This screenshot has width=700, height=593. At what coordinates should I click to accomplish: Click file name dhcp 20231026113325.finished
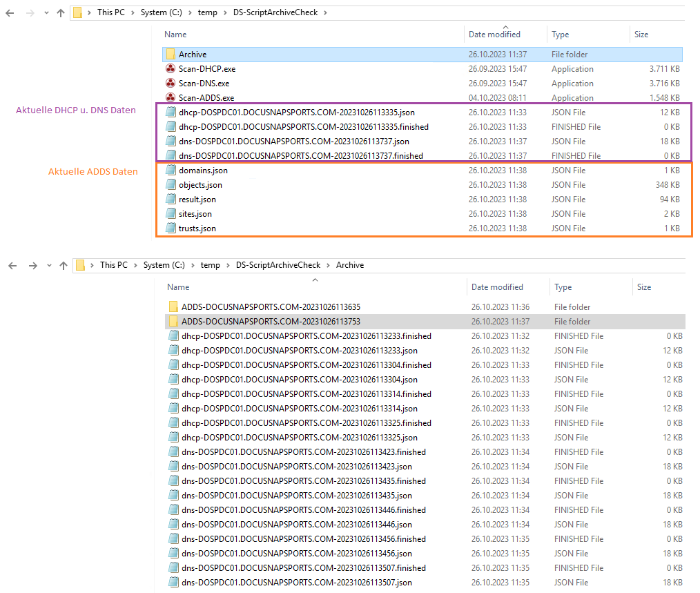[x=307, y=423]
